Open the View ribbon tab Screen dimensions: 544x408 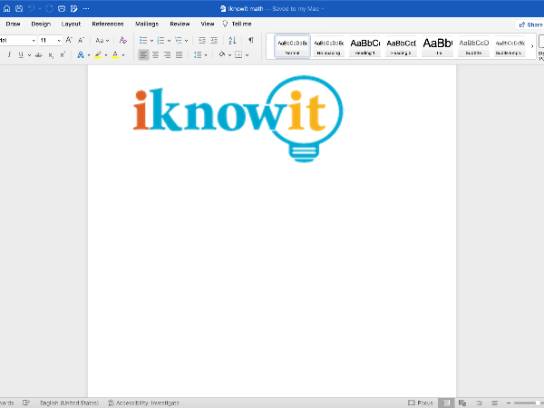[x=207, y=24]
